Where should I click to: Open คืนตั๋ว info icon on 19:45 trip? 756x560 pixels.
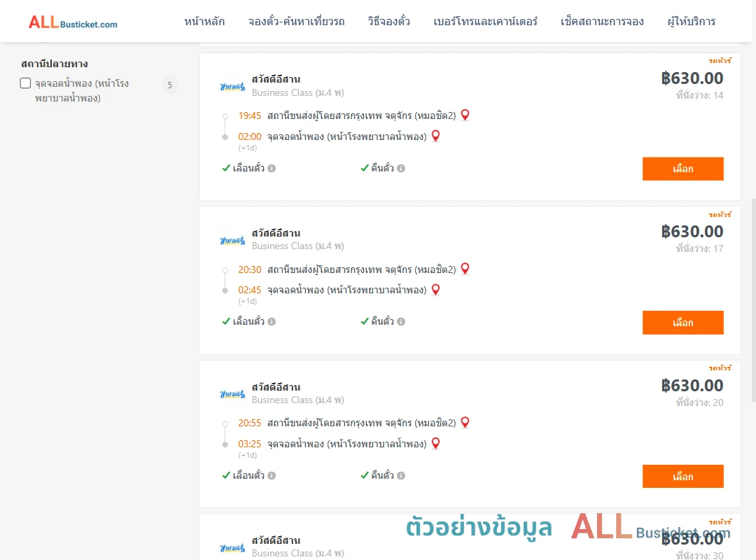(x=401, y=168)
